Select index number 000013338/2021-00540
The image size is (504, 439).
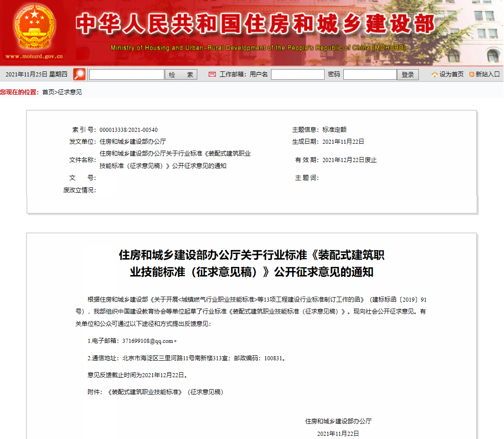(x=129, y=130)
